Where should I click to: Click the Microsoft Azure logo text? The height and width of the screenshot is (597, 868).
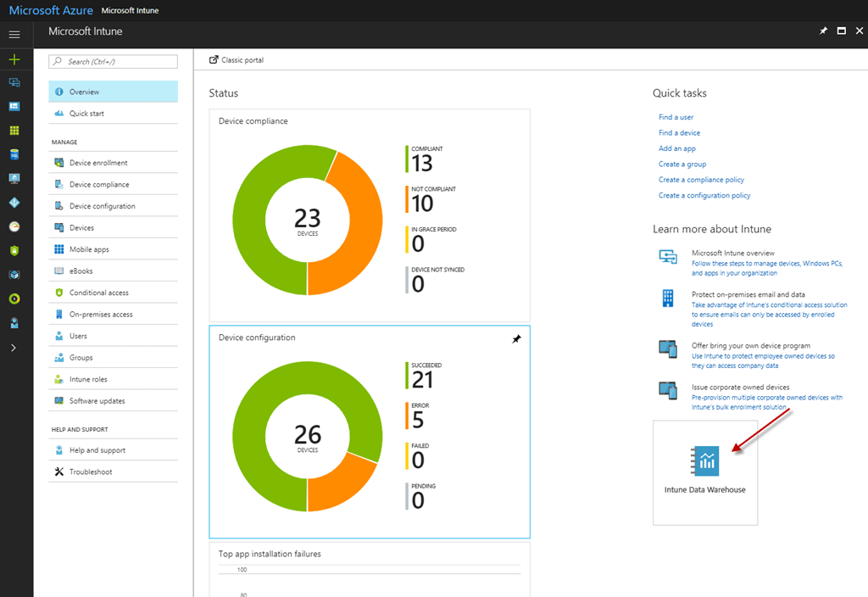pos(51,10)
